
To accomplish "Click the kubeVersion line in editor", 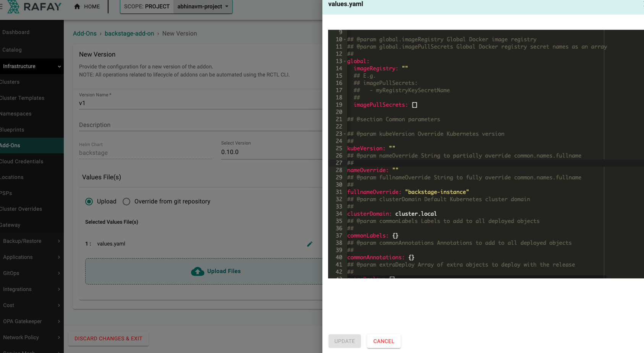I will (371, 148).
